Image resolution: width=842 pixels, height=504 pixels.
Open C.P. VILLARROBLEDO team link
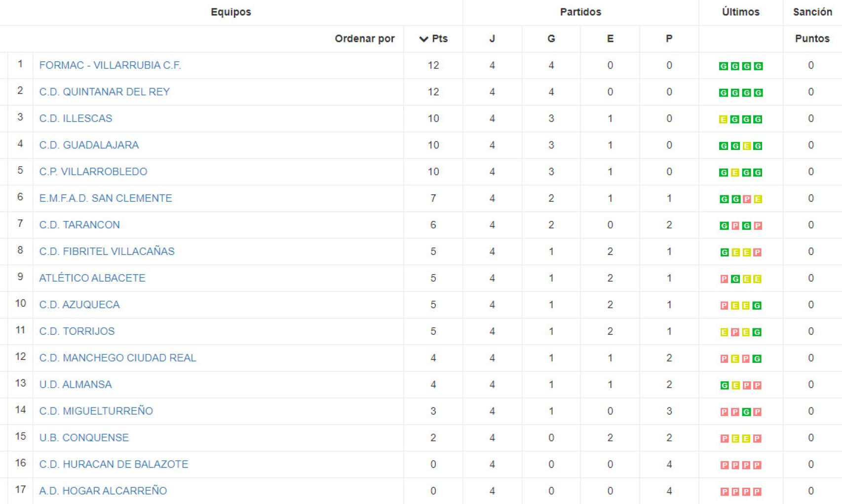coord(93,172)
